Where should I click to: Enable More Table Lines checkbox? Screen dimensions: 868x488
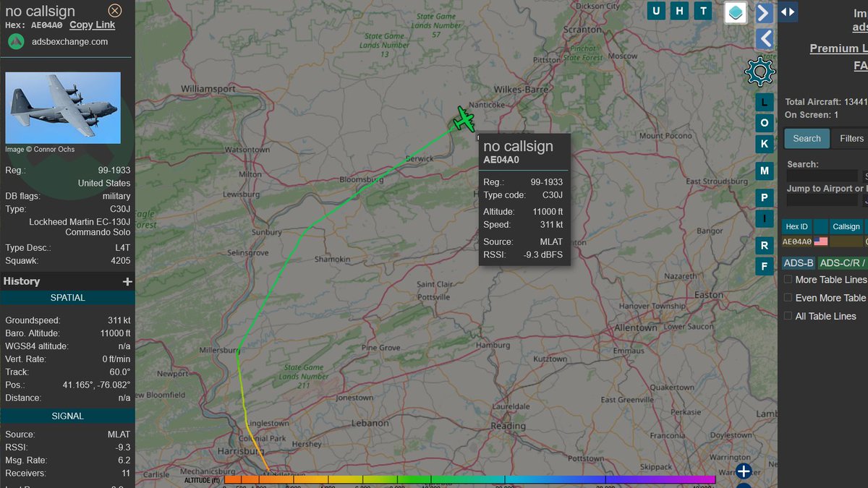[x=788, y=280]
